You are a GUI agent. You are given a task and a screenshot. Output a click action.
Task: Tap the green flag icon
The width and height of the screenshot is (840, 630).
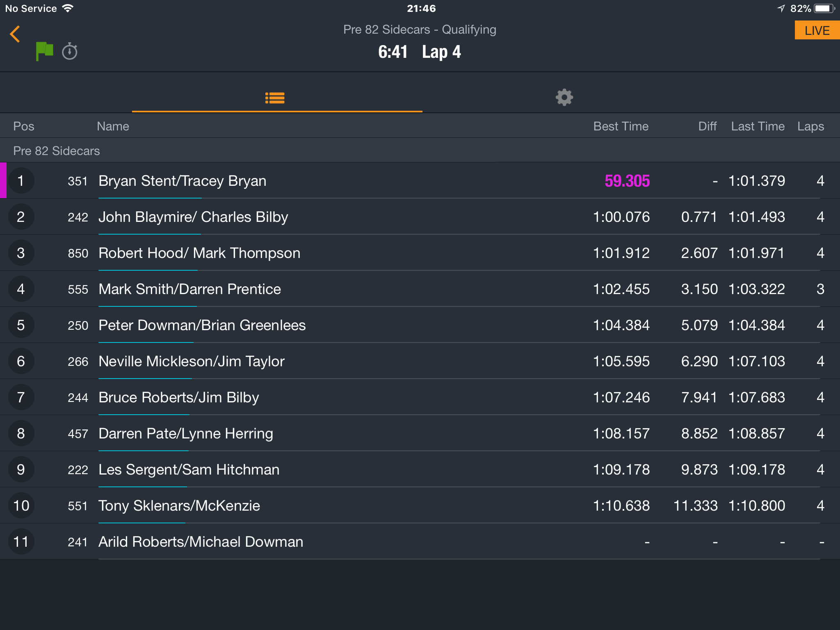(x=44, y=51)
